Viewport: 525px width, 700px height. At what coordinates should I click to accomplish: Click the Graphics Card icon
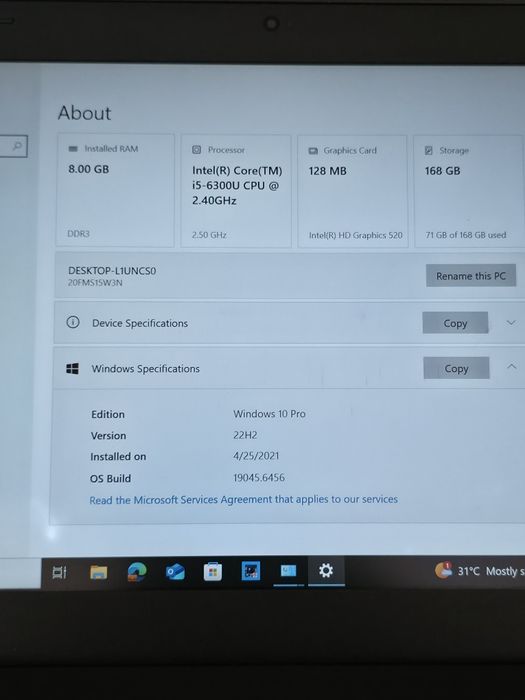(x=313, y=151)
